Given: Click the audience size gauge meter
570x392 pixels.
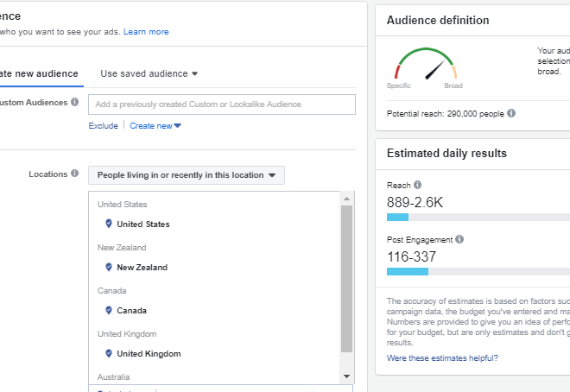Looking at the screenshot, I should pyautogui.click(x=426, y=64).
